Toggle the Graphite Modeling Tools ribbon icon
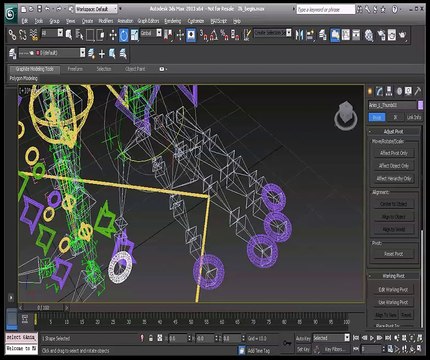Screen dimensions: 430x360 point(335,35)
